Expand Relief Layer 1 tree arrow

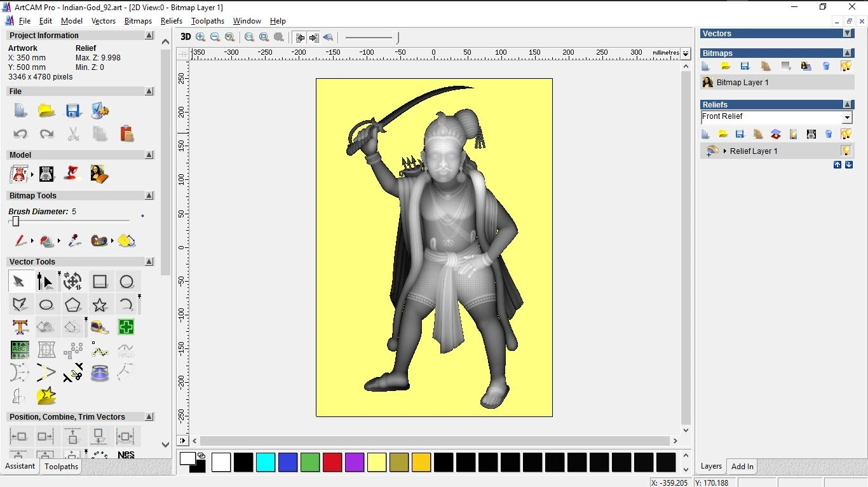click(x=725, y=151)
